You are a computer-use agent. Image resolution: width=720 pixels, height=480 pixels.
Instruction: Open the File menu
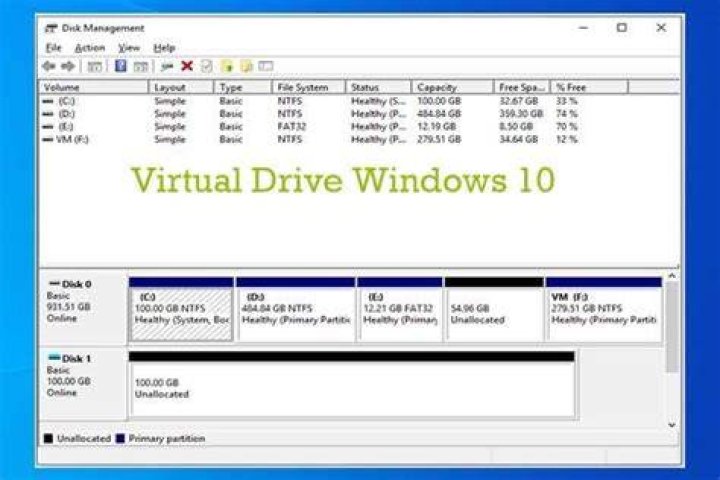click(53, 48)
